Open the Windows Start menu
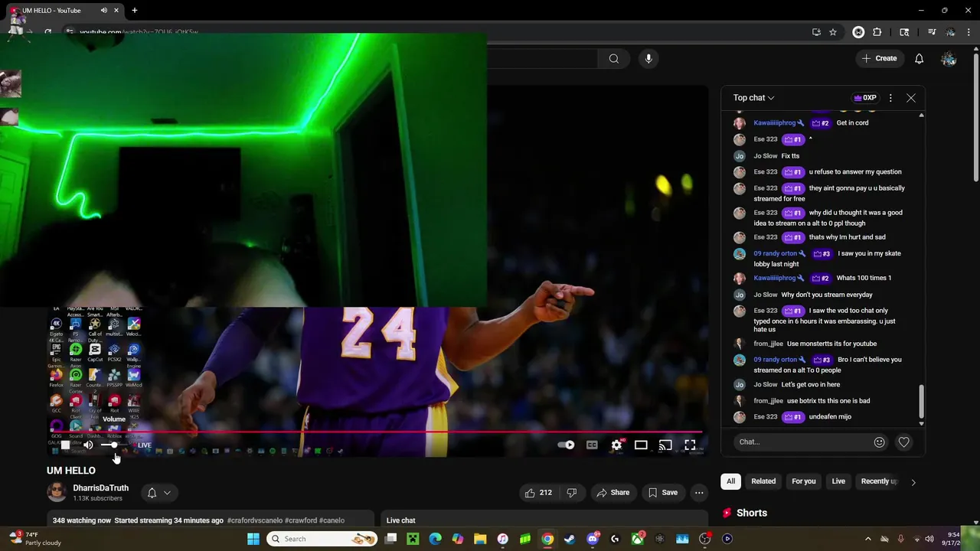 click(x=253, y=539)
